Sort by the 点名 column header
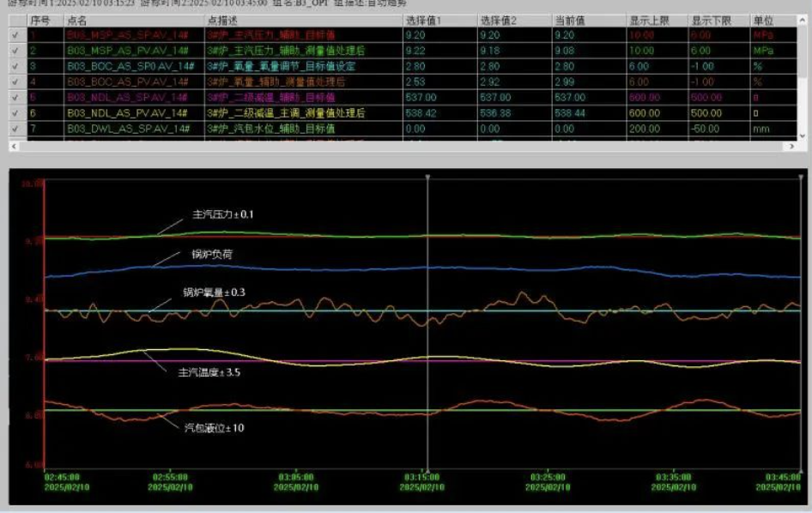The height and width of the screenshot is (513, 812). pyautogui.click(x=134, y=21)
